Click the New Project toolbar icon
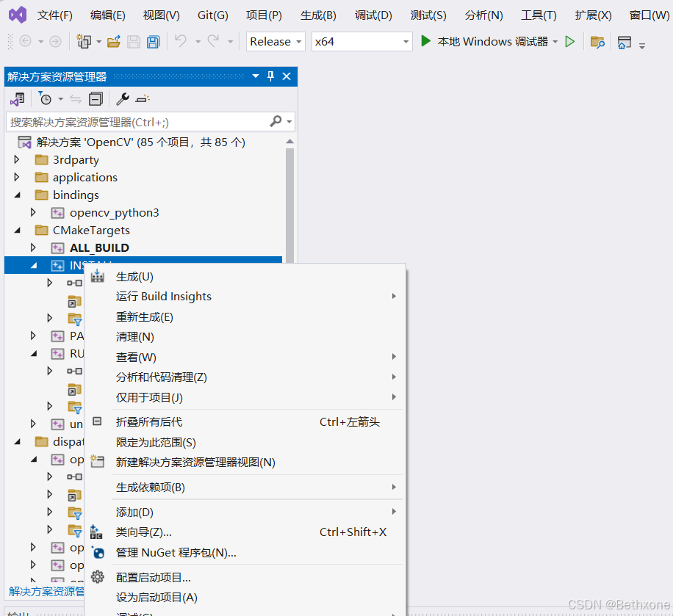The height and width of the screenshot is (616, 673). tap(83, 41)
